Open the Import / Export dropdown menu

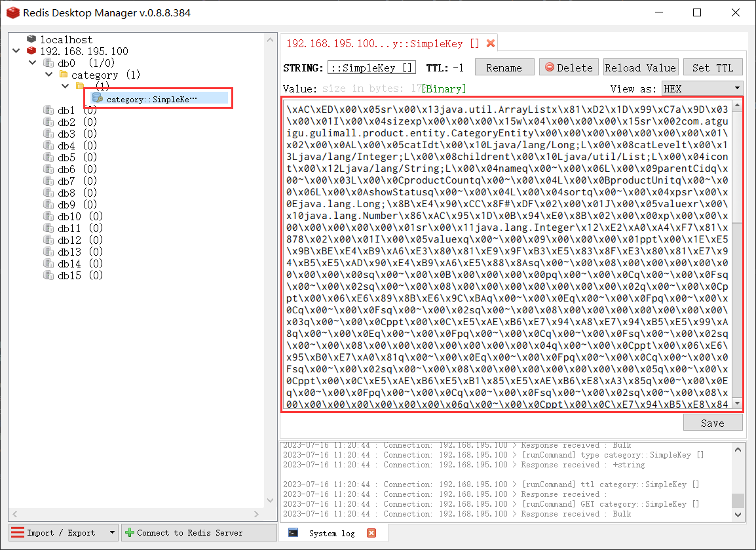pyautogui.click(x=112, y=532)
